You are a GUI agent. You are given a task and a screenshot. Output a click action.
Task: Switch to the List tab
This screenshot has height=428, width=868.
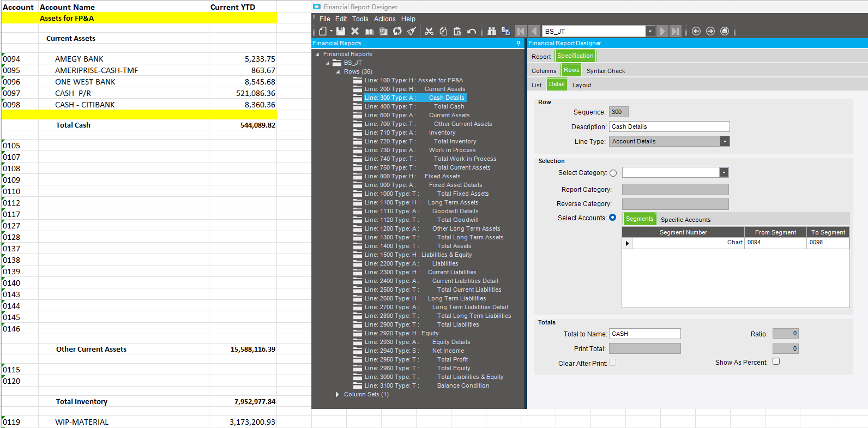[537, 85]
